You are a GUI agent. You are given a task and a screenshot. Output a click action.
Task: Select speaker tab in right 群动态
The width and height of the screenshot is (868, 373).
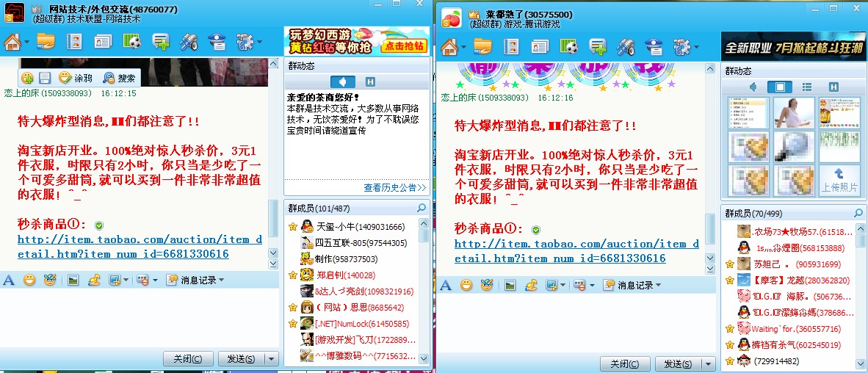pyautogui.click(x=753, y=87)
